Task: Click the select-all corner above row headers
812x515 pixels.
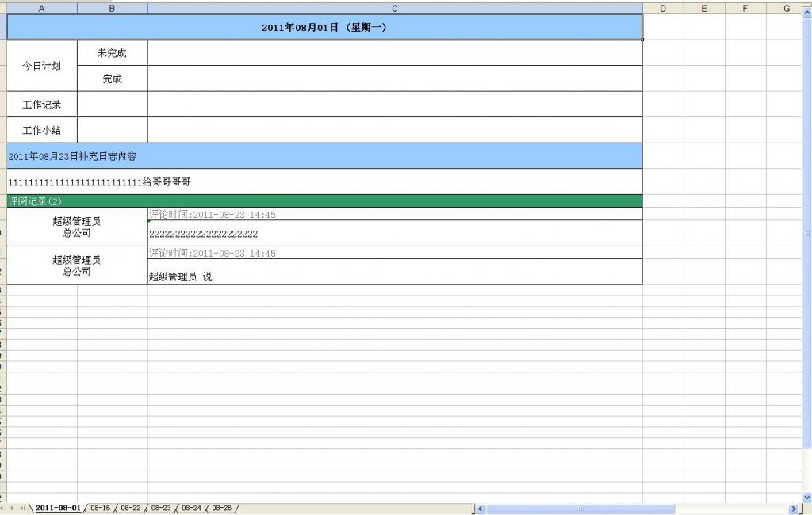Action: coord(3,9)
